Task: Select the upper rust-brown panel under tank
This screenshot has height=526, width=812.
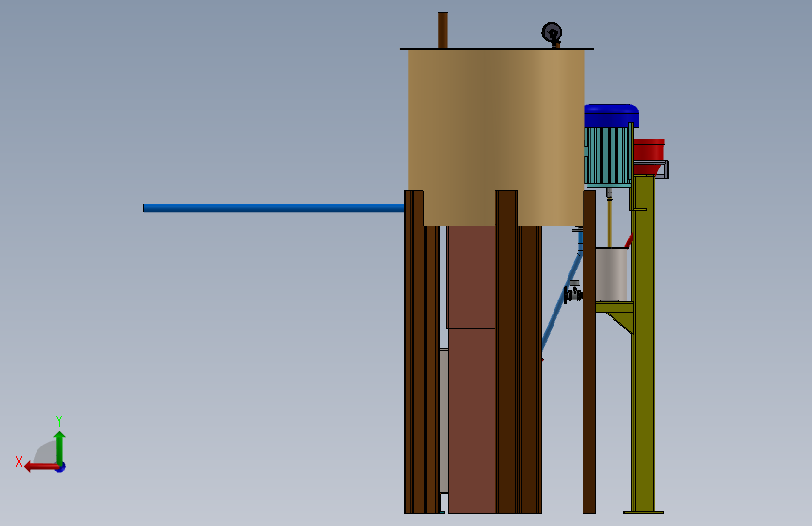Action: tap(471, 276)
